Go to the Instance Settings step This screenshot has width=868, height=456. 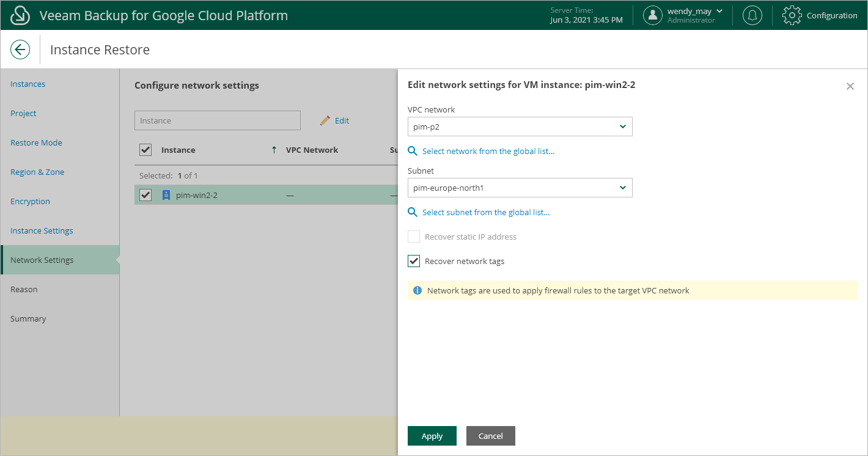(x=42, y=230)
